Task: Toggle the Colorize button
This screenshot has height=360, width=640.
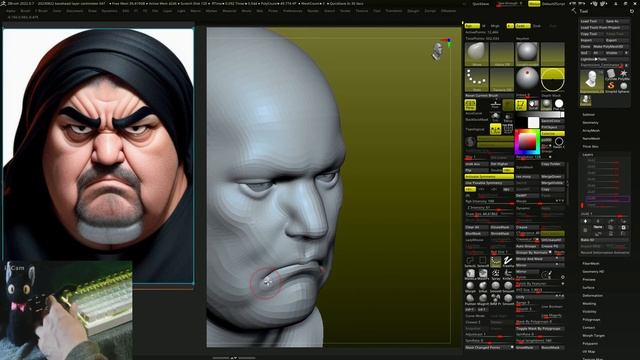Action: pyautogui.click(x=553, y=133)
